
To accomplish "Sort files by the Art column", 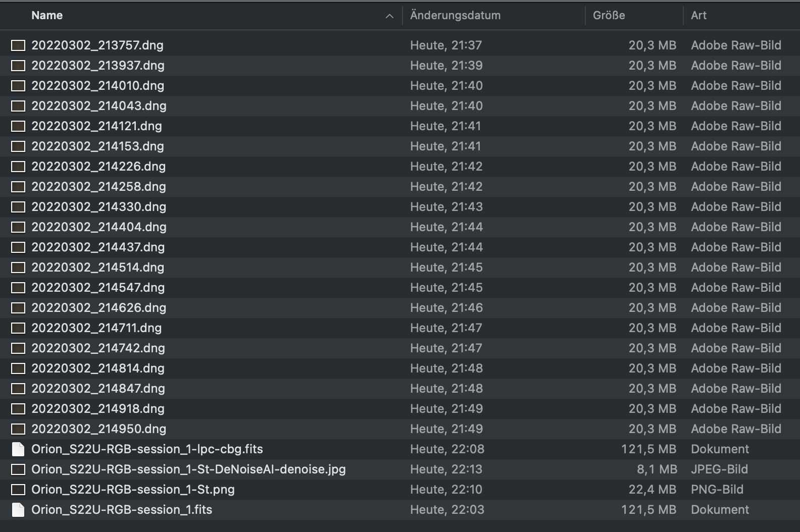I will 698,16.
